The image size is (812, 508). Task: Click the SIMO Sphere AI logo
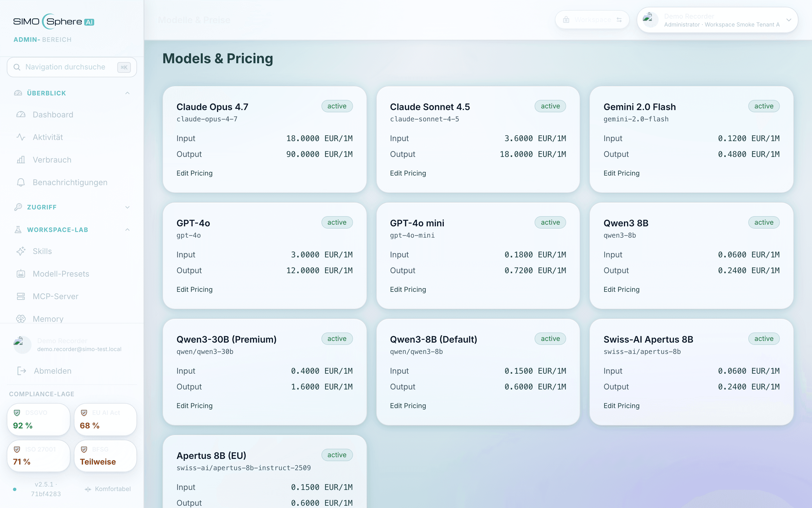(x=54, y=21)
